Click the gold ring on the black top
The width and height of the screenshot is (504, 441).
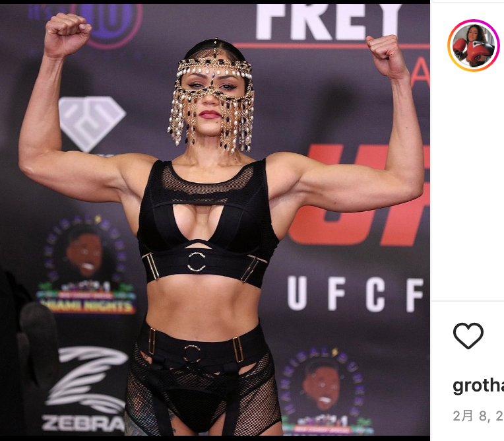point(197,261)
